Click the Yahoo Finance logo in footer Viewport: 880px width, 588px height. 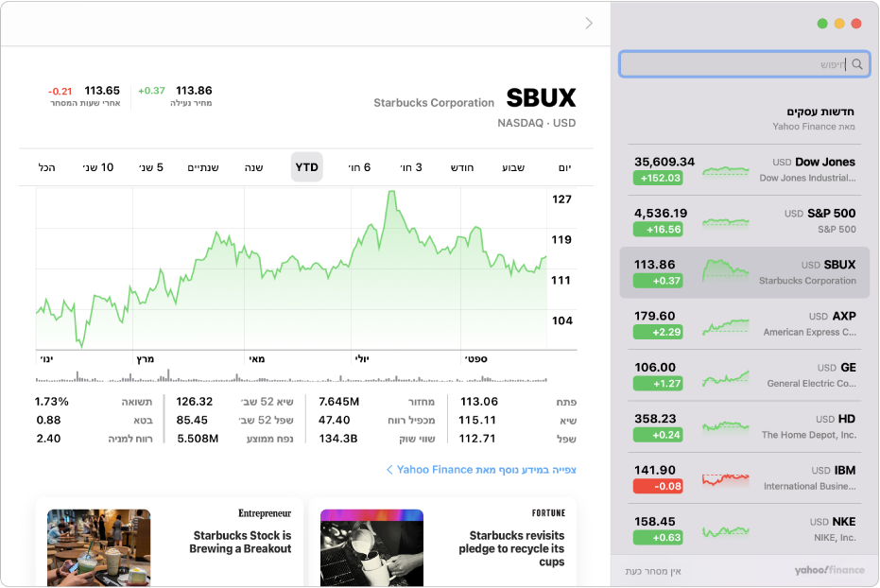pos(829,570)
